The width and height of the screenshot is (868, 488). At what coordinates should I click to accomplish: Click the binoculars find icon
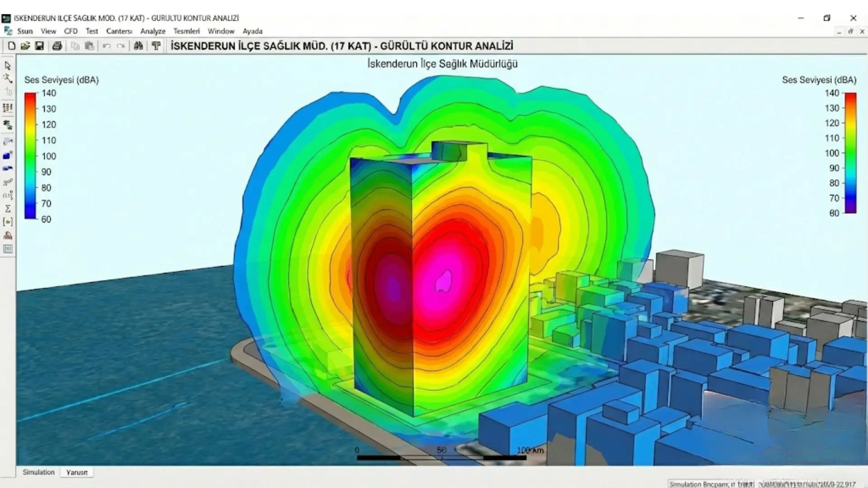click(138, 46)
